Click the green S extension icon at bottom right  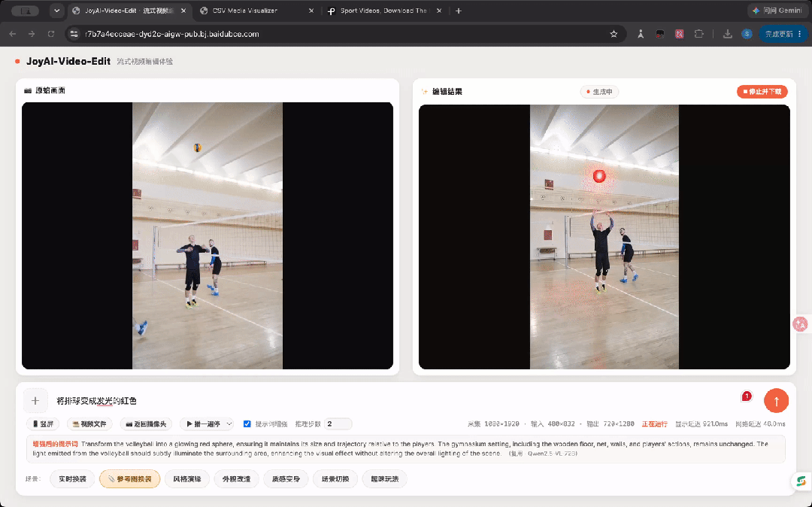point(801,481)
